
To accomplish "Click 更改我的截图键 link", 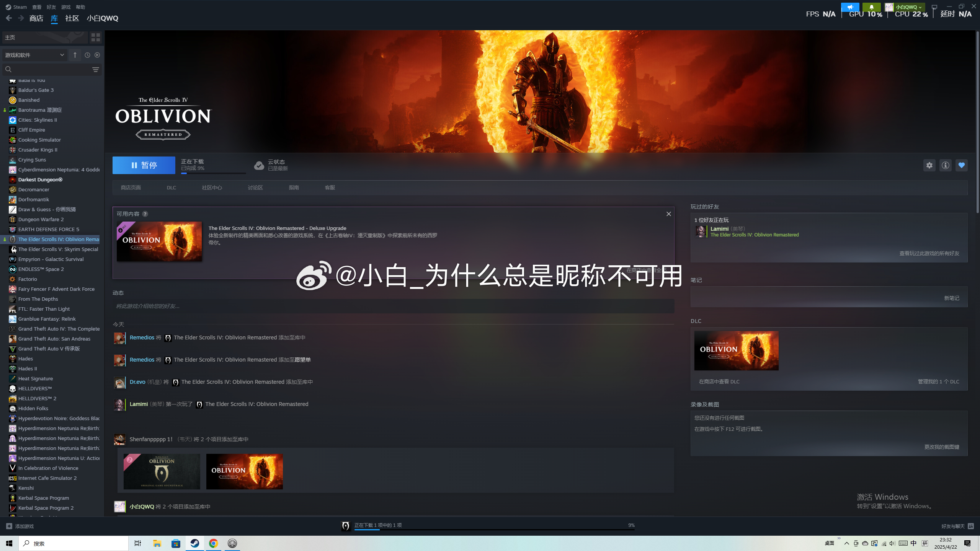I will pos(942,447).
